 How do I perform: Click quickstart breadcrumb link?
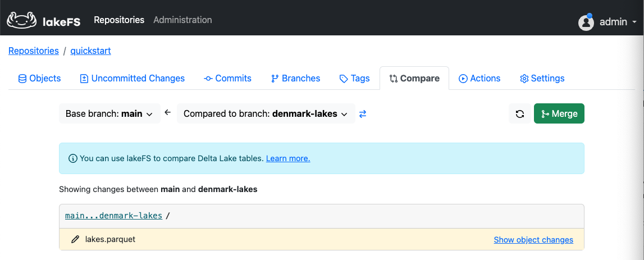pos(91,51)
